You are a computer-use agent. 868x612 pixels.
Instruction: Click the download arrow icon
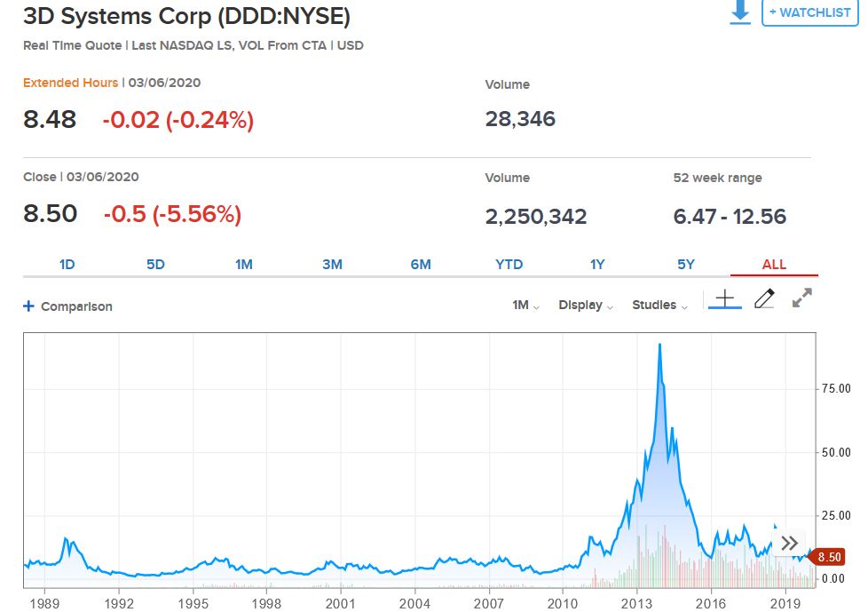[x=740, y=12]
